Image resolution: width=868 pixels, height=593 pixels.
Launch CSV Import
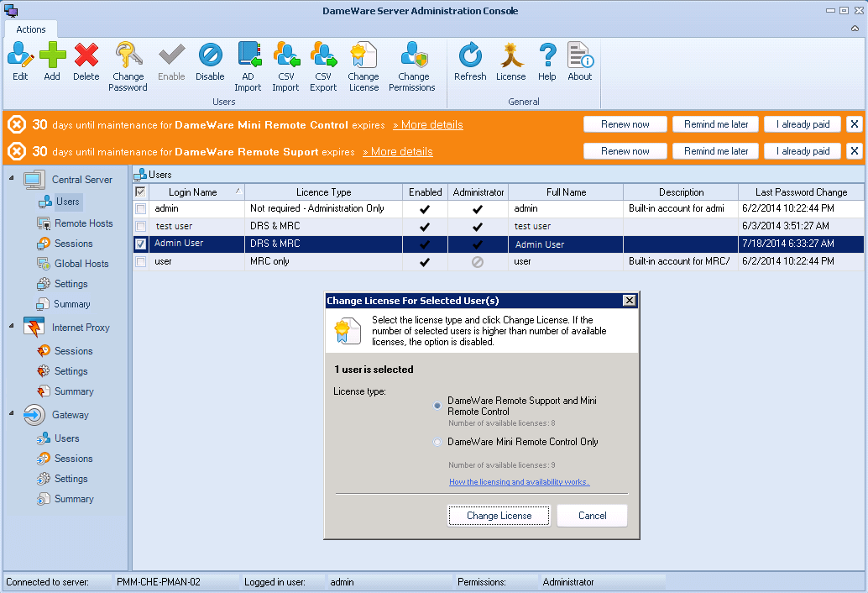[285, 66]
